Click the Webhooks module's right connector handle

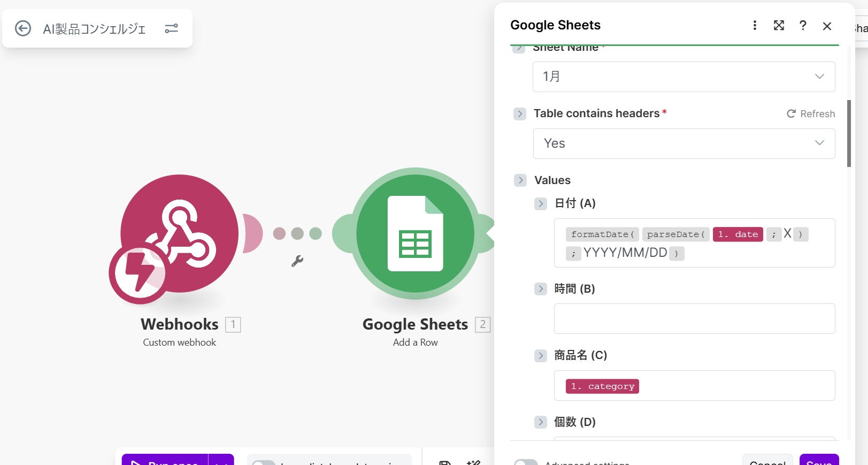click(252, 233)
